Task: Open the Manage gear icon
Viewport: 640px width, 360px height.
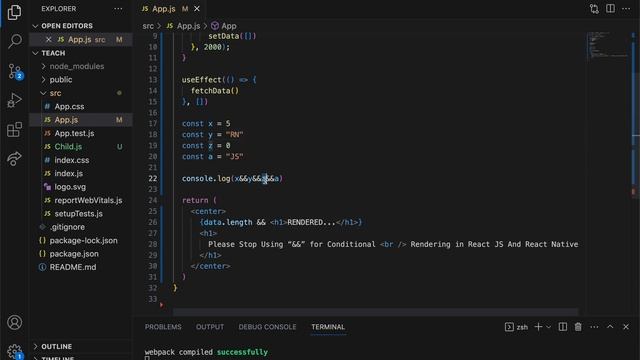Action: click(15, 351)
